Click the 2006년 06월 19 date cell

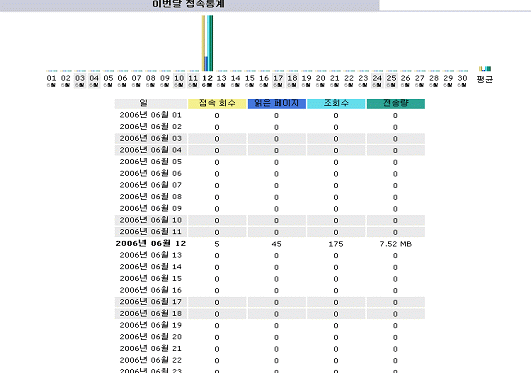coord(151,325)
